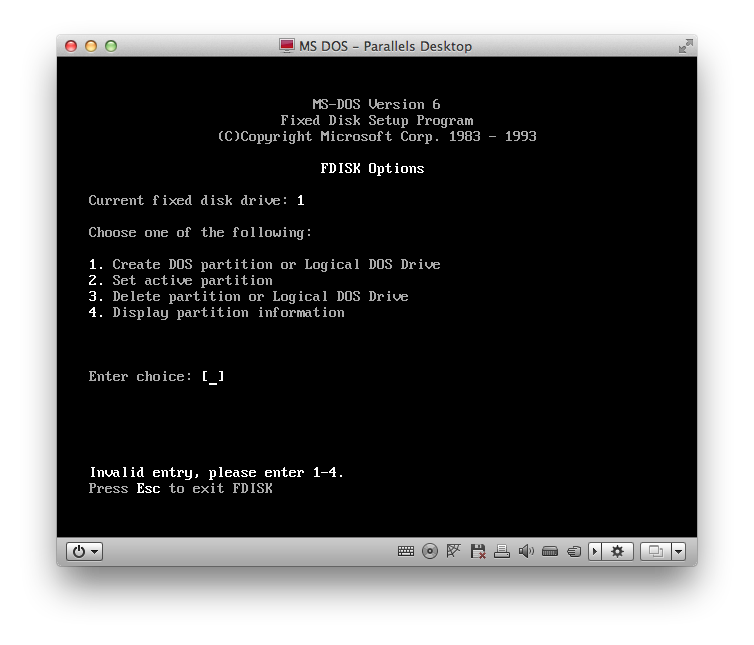Open the printer device icon
Image resolution: width=754 pixels, height=645 pixels.
(502, 551)
